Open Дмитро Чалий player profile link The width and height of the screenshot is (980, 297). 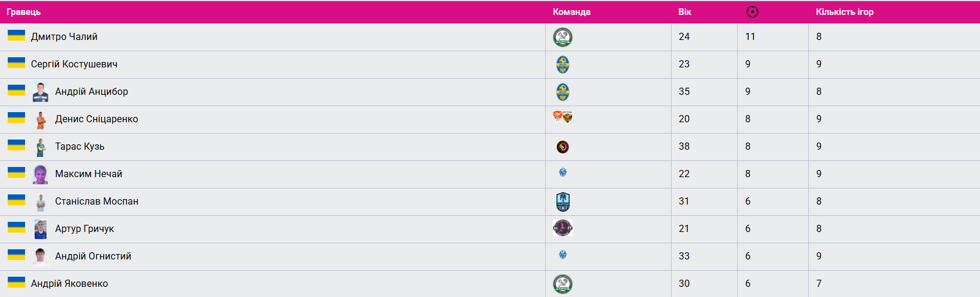pos(64,37)
